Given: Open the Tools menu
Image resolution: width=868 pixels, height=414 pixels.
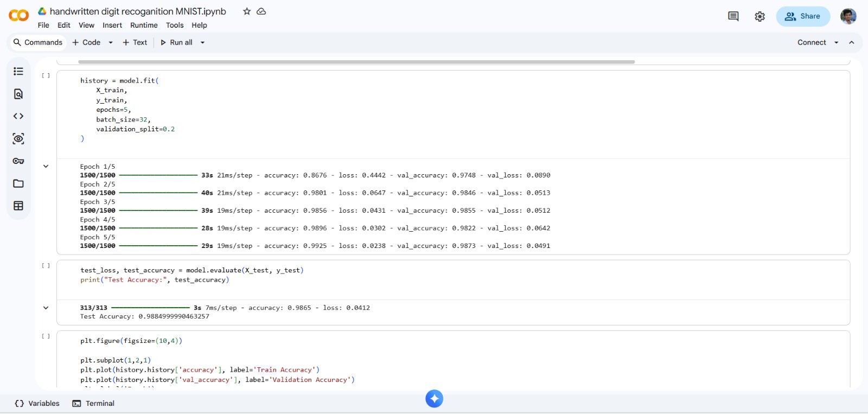Looking at the screenshot, I should [175, 26].
